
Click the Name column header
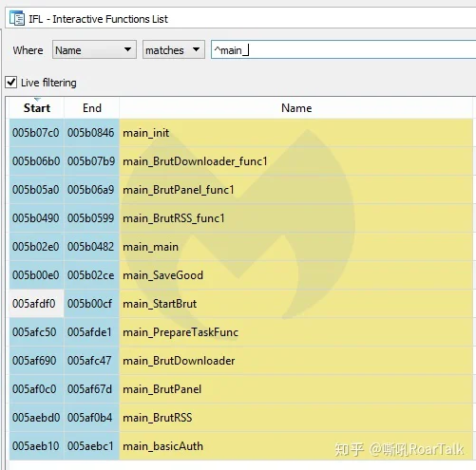[x=296, y=108]
